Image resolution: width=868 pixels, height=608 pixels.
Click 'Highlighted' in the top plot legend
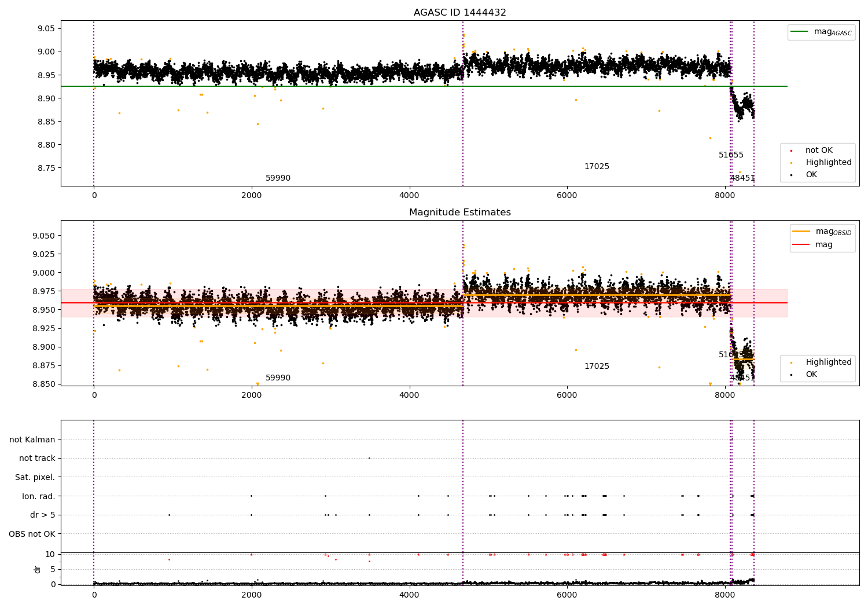click(x=829, y=163)
